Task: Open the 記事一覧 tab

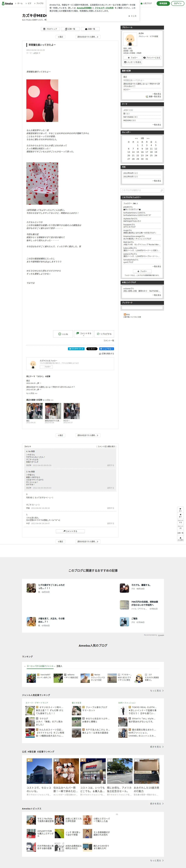Action: click(x=70, y=29)
